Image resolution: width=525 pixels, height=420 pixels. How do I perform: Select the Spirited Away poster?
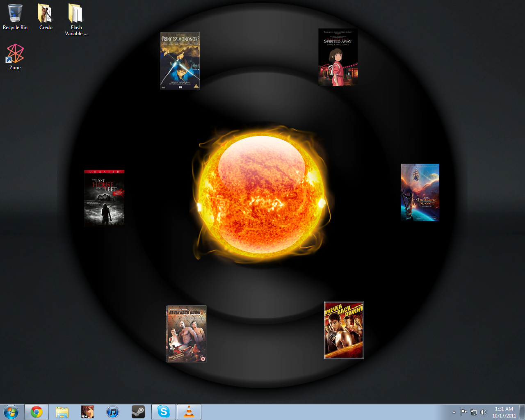click(338, 57)
